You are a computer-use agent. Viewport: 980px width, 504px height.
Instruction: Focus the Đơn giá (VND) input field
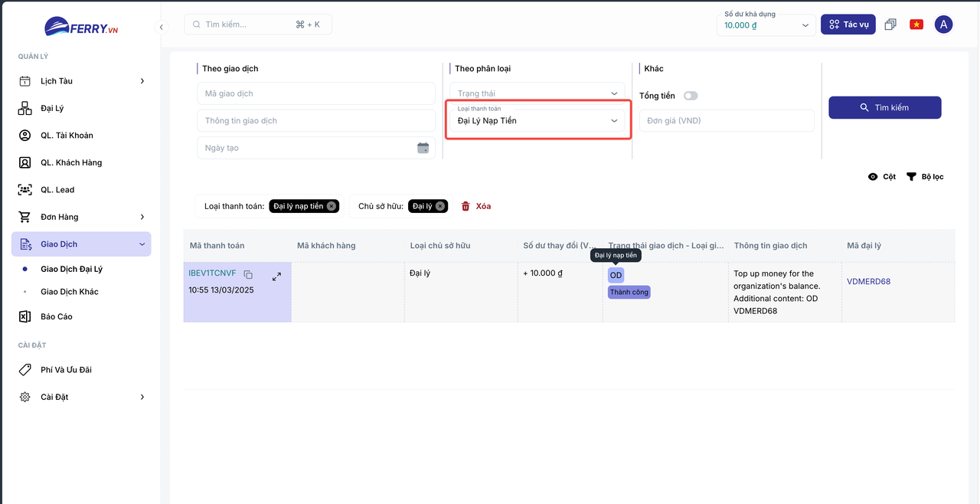point(727,120)
